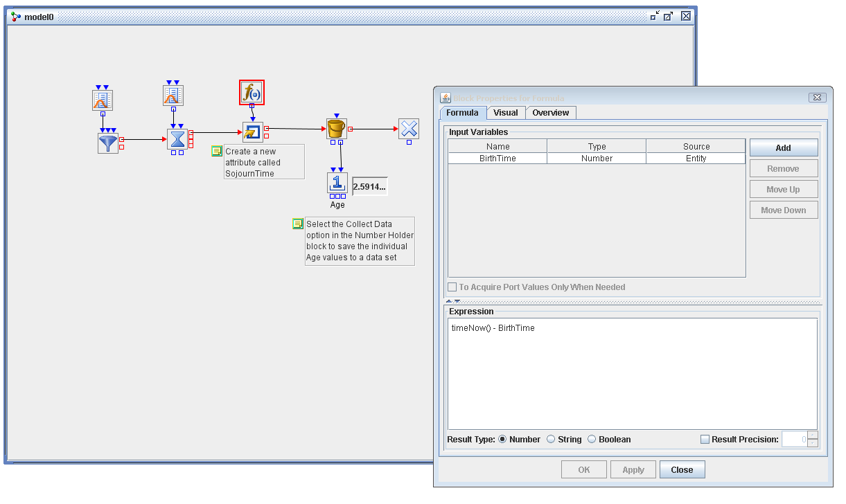Select the Boolean result type
Image resolution: width=846 pixels, height=504 pixels.
click(592, 439)
